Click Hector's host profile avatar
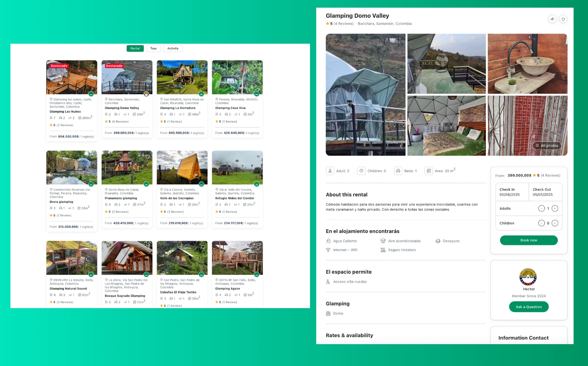Screen dimensions: 588x366 528,277
